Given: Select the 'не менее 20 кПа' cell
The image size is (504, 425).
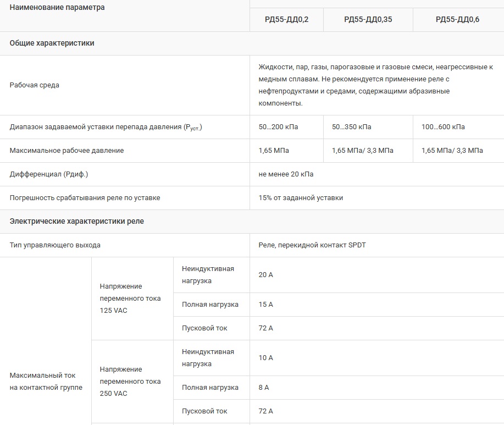Looking at the screenshot, I should pyautogui.click(x=286, y=174).
